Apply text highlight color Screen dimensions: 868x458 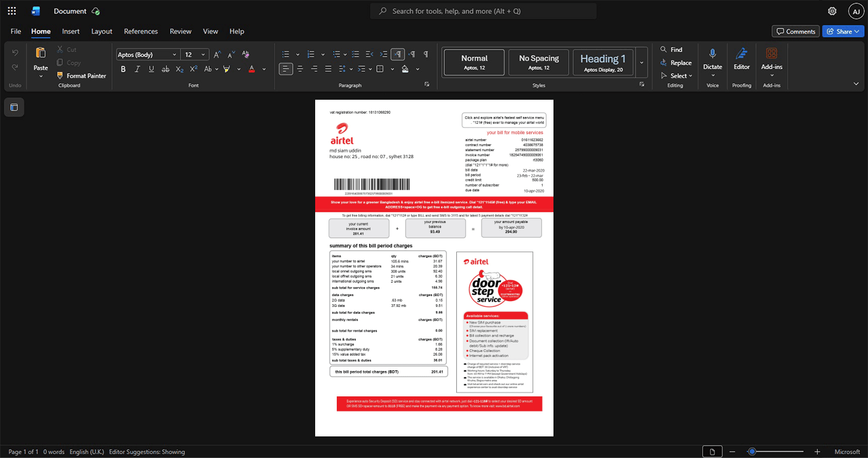pos(227,69)
